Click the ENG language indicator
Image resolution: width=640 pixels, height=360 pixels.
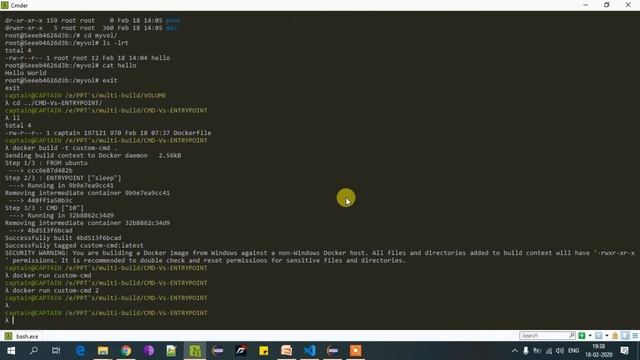click(573, 351)
